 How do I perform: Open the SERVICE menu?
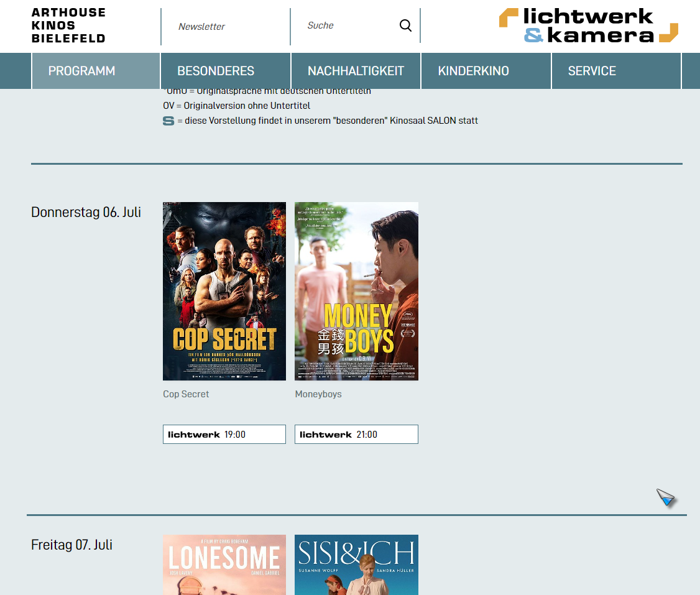[x=616, y=71]
